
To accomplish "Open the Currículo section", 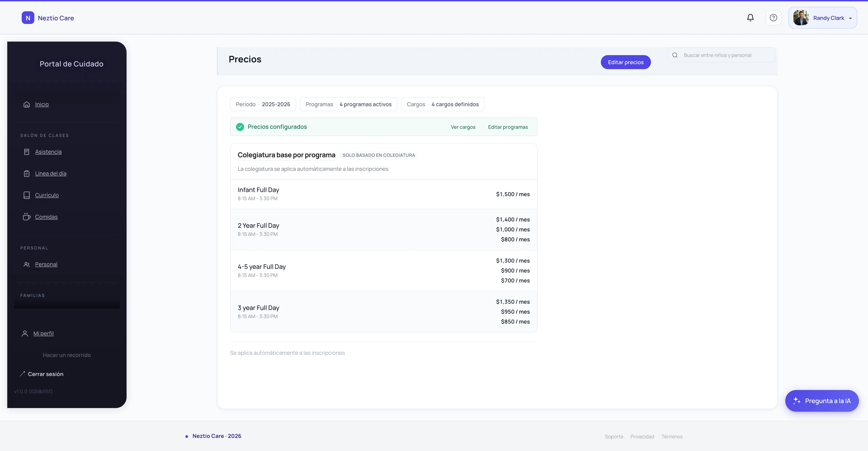I will point(47,195).
